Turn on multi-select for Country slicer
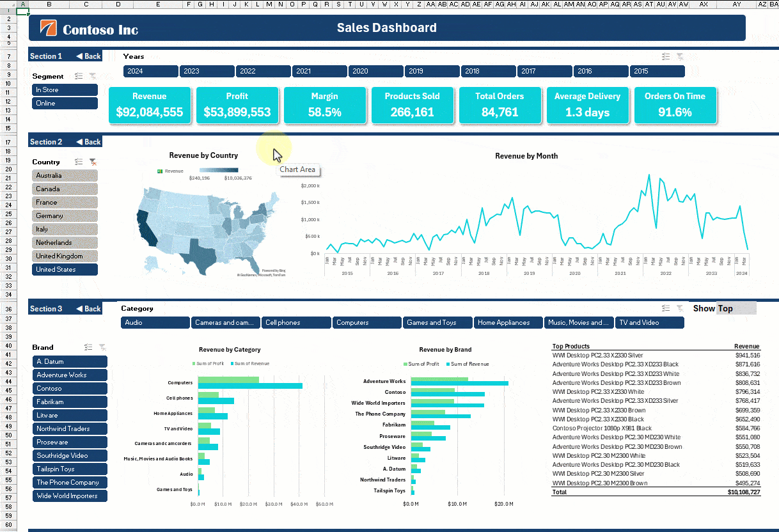This screenshot has height=532, width=779. (79, 162)
